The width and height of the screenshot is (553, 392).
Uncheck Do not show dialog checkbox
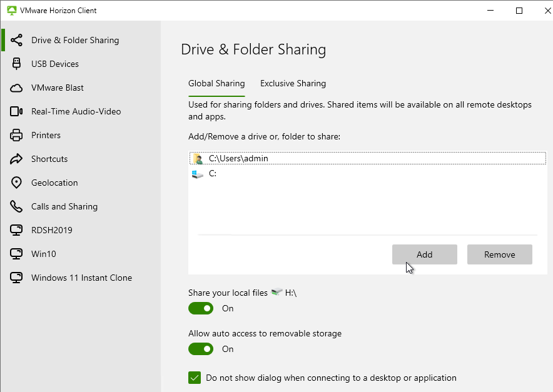coord(195,378)
